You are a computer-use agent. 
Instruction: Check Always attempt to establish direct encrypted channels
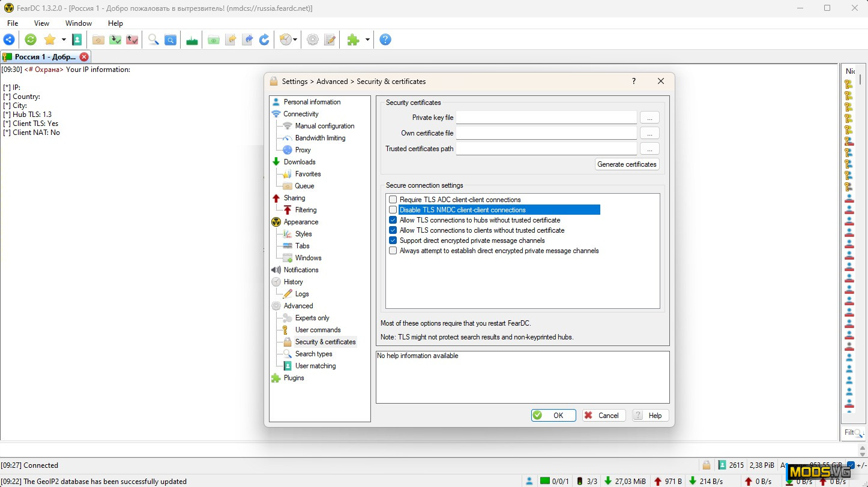point(393,251)
